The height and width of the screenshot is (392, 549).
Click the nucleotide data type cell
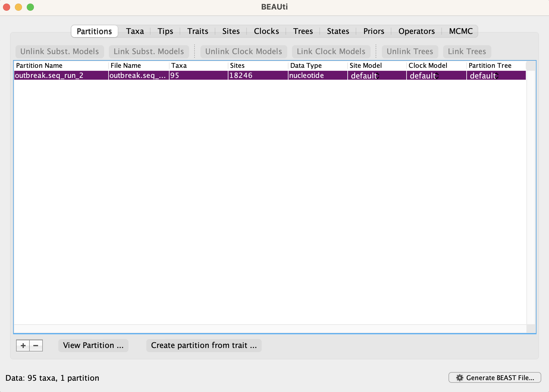(318, 76)
